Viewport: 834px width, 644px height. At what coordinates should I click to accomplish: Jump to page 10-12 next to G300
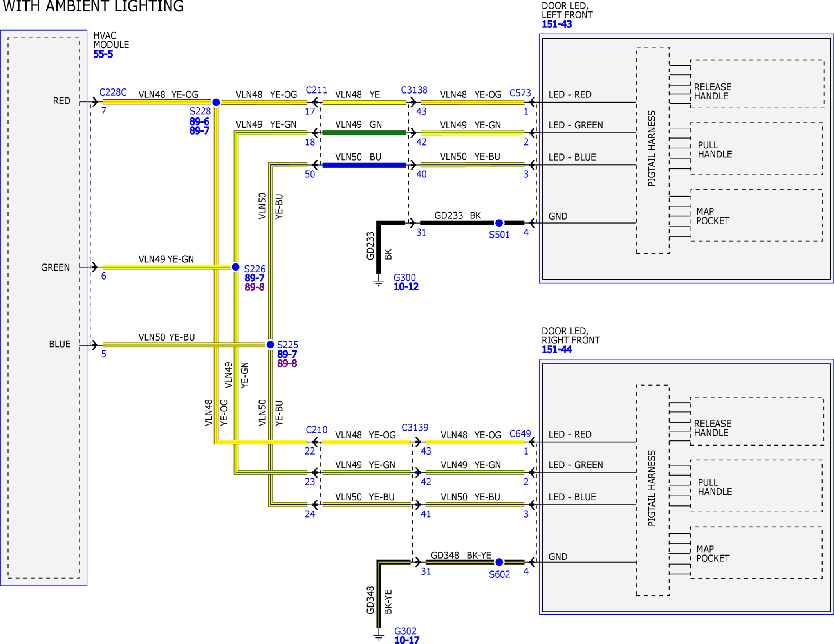406,287
